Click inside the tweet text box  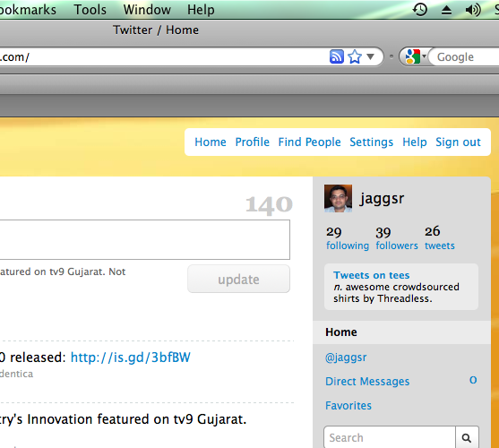(145, 239)
